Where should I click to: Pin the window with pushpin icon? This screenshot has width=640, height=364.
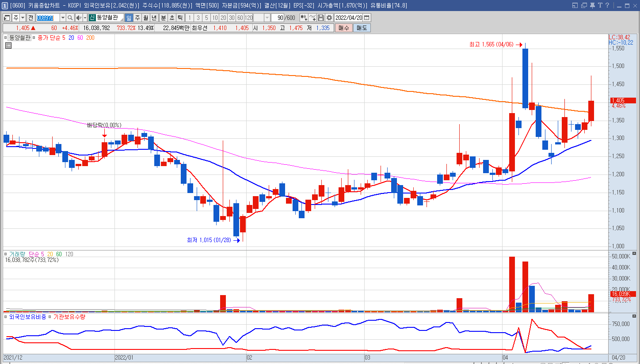tap(592, 5)
